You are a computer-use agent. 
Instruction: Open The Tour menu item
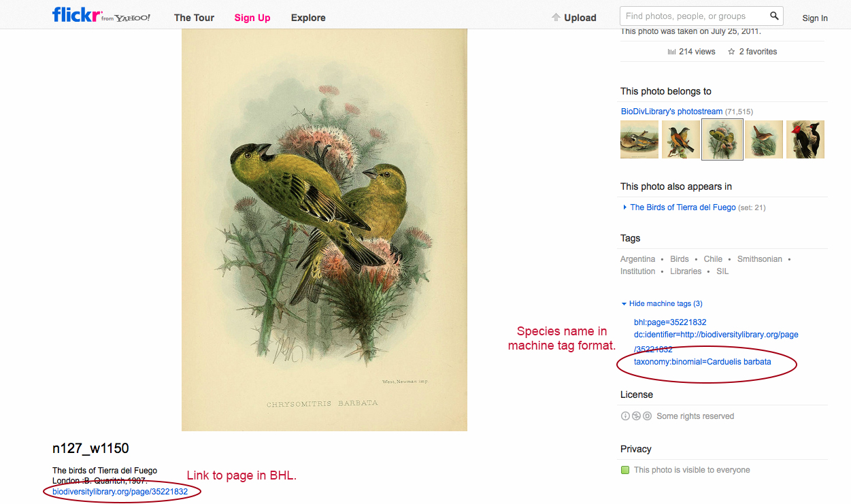[x=194, y=18]
